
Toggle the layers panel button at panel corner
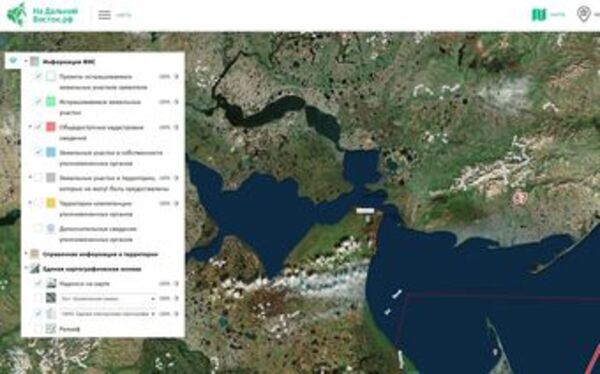click(x=13, y=60)
